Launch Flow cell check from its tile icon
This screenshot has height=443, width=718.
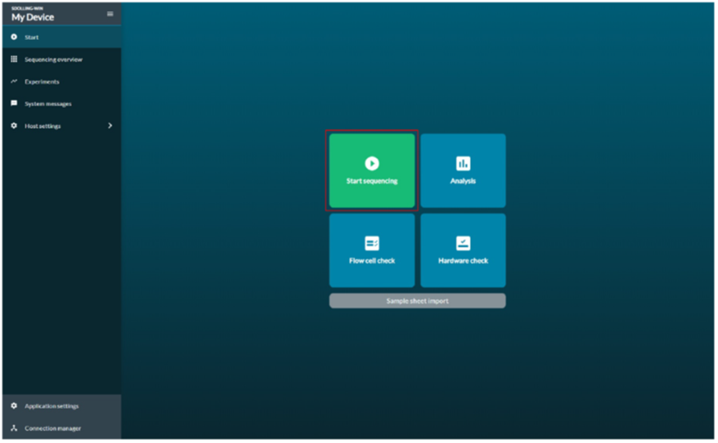(x=372, y=243)
